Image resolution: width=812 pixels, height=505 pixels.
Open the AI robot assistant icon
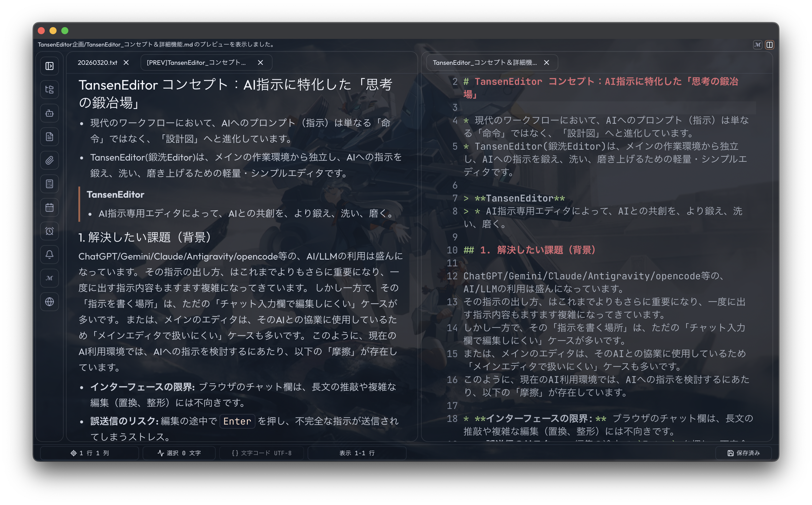49,113
